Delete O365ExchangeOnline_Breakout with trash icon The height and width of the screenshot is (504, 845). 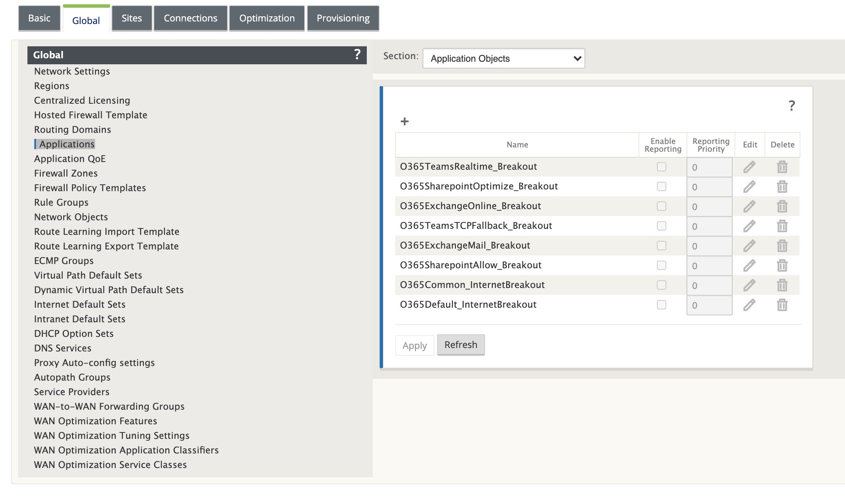point(782,206)
